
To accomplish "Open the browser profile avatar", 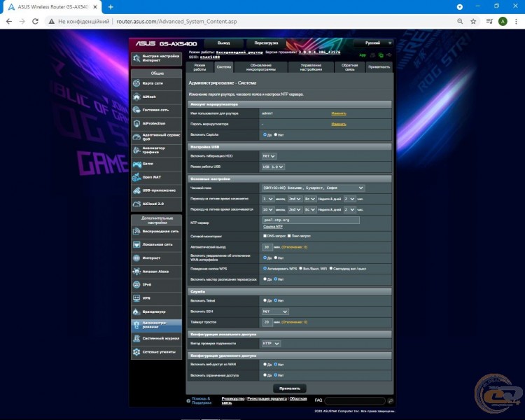I will [502, 22].
